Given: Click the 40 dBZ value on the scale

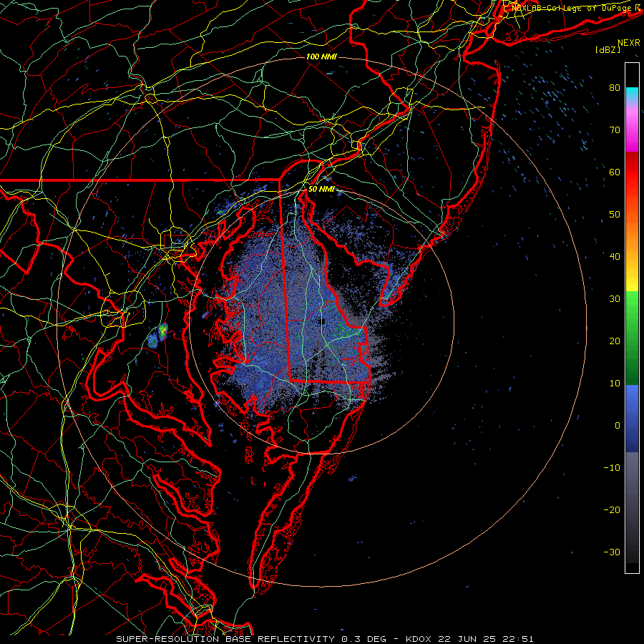Looking at the screenshot, I should click(x=615, y=257).
